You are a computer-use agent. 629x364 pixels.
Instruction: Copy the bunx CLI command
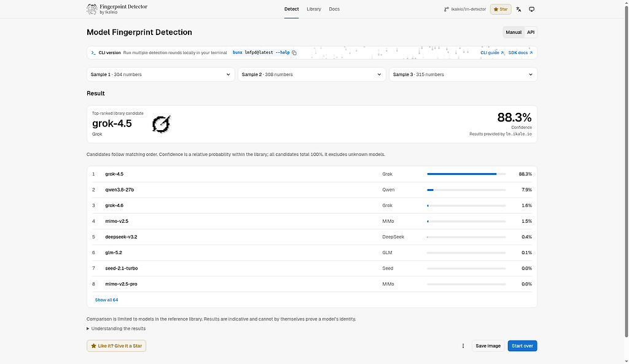294,53
